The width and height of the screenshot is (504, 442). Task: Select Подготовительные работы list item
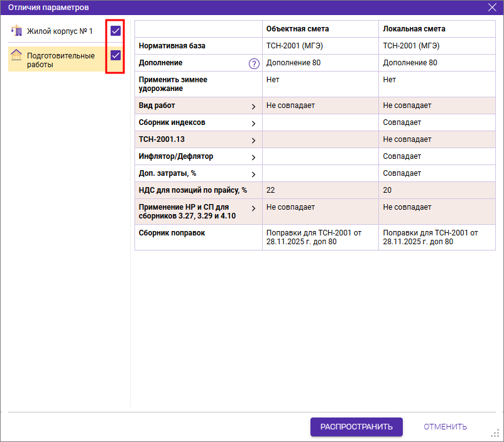click(x=61, y=60)
